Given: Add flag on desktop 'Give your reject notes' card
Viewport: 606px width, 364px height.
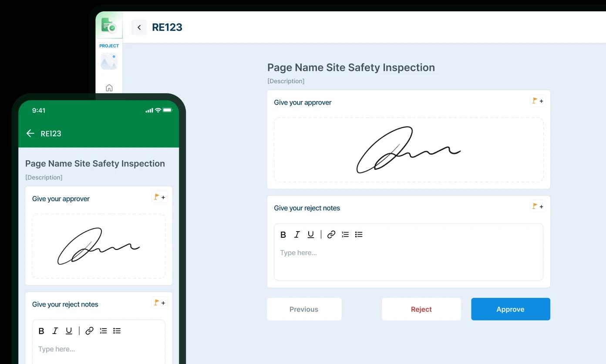Looking at the screenshot, I should [x=538, y=206].
